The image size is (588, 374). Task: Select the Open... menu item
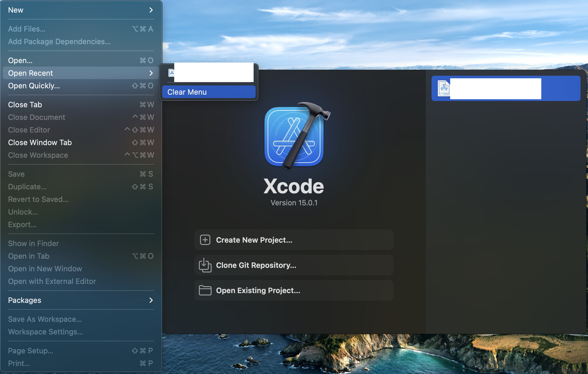[20, 61]
